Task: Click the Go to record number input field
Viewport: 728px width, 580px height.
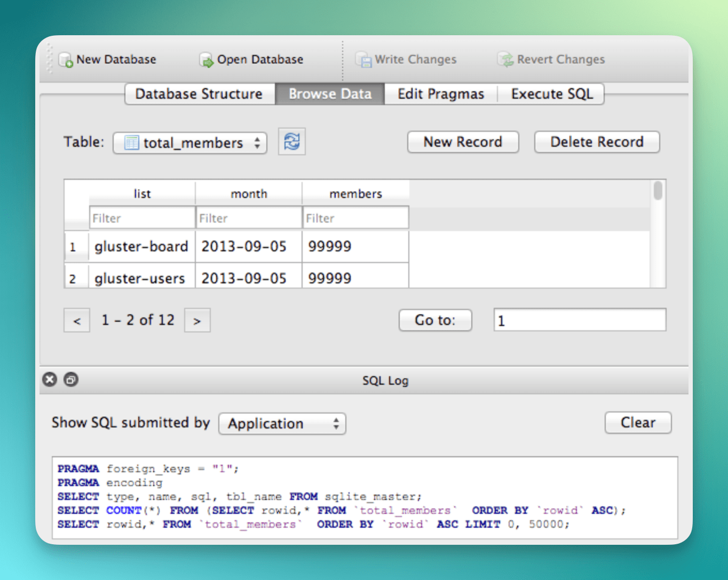Action: pos(579,320)
